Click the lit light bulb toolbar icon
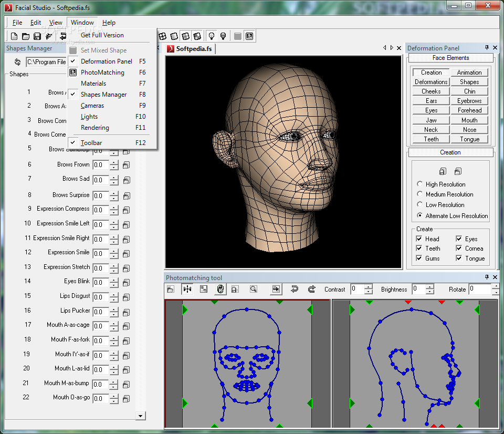The image size is (504, 434). click(212, 36)
